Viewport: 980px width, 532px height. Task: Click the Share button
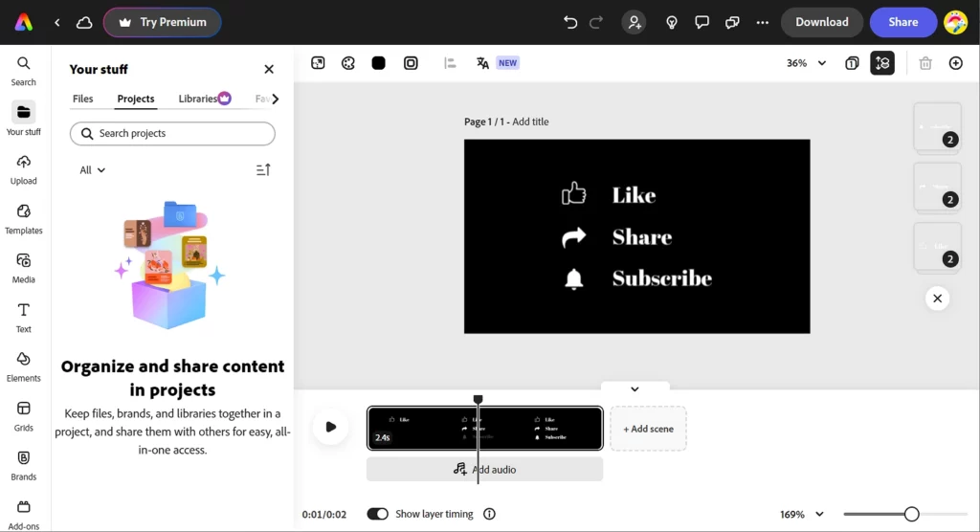[903, 23]
